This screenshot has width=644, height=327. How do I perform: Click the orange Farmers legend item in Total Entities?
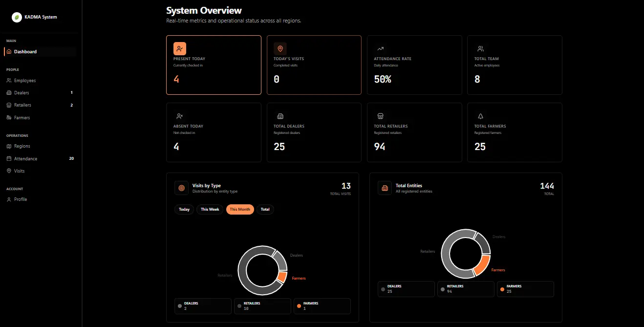coord(525,289)
